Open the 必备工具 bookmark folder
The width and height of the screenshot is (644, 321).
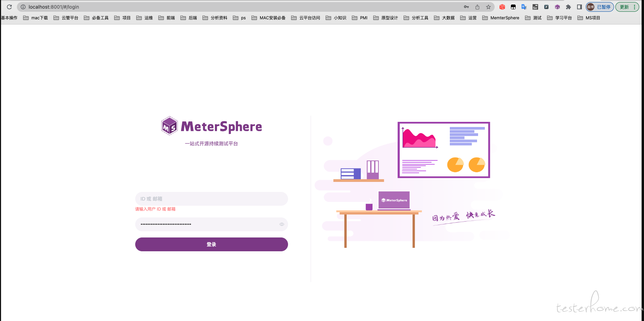click(x=96, y=18)
